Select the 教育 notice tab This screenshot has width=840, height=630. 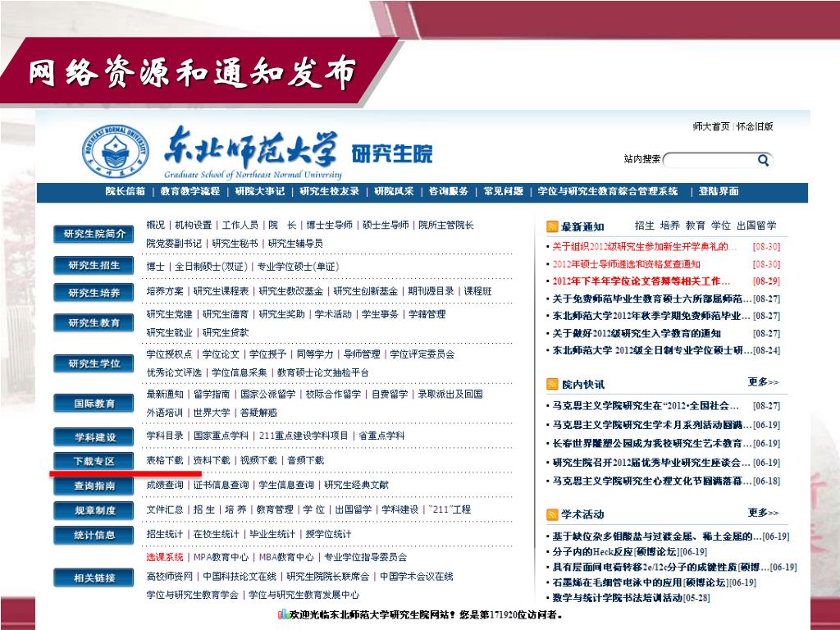696,226
